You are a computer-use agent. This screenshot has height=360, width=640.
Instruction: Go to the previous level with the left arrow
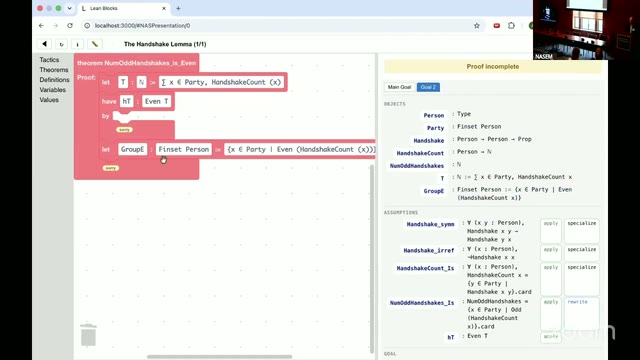pyautogui.click(x=44, y=44)
